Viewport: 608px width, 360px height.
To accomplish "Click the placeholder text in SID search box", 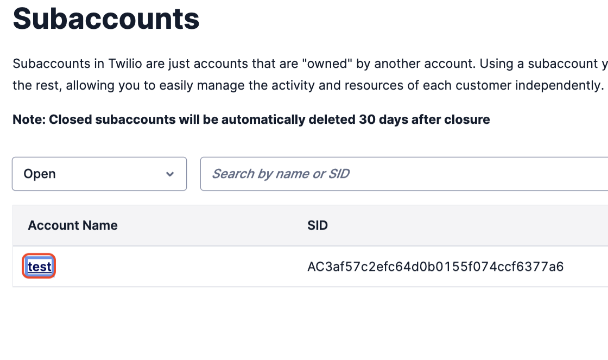I will (281, 174).
